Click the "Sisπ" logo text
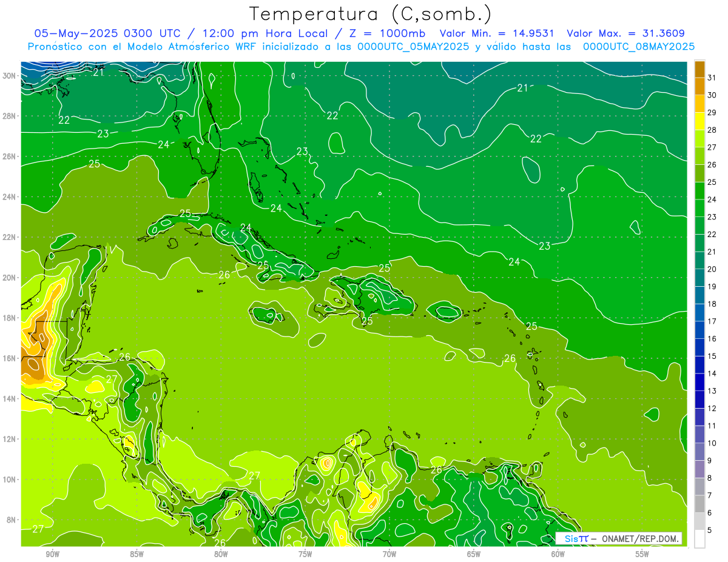This screenshot has width=728, height=562. click(576, 538)
